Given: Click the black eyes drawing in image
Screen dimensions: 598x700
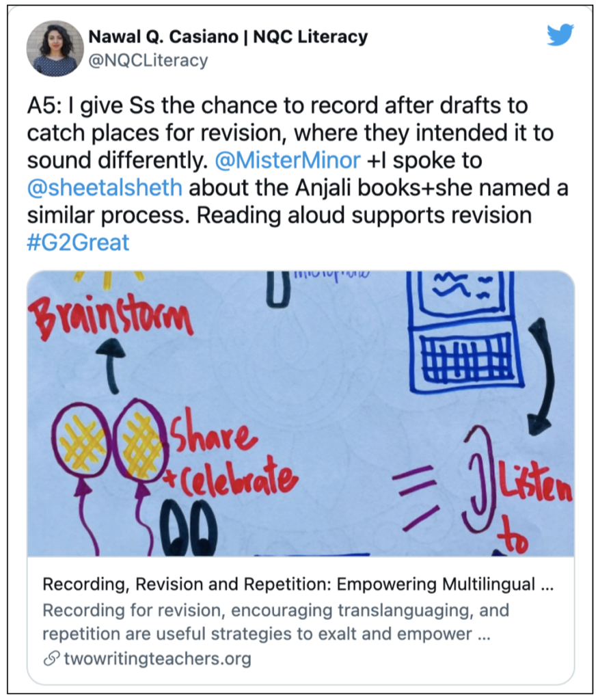Looking at the screenshot, I should pos(189,527).
